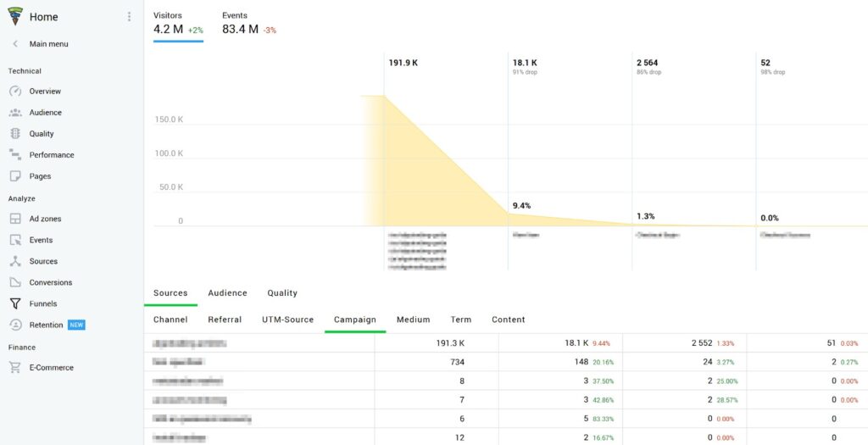Open the UTM-Source tab
Screen dimensions: 868x445
click(x=287, y=320)
